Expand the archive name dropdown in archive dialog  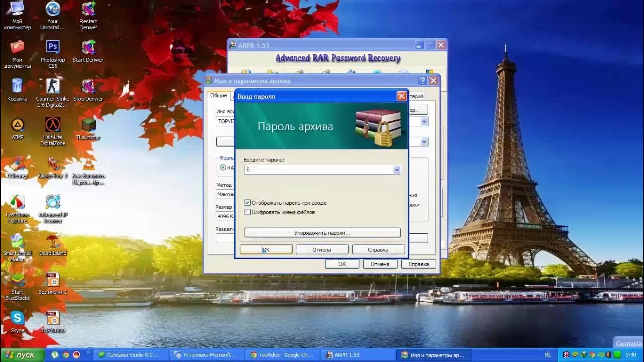[424, 121]
